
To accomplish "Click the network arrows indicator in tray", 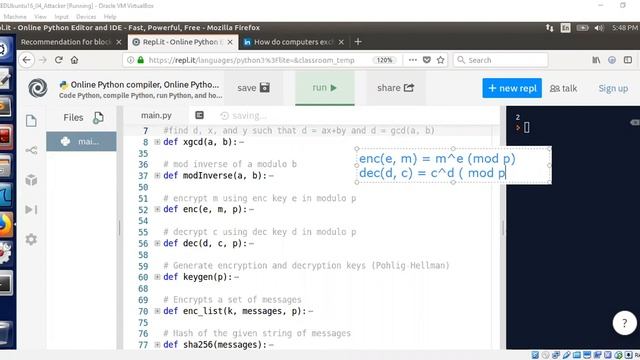I will pos(550,28).
